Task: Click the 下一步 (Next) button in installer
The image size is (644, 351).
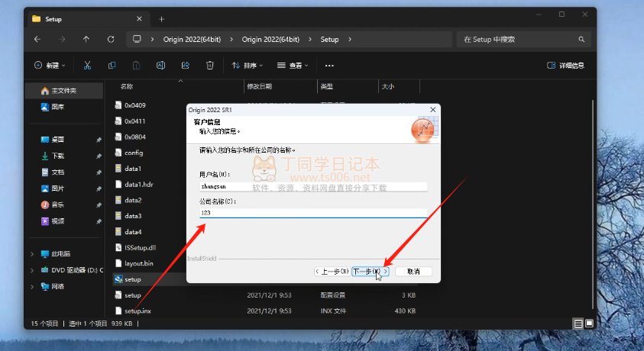Action: coord(371,271)
